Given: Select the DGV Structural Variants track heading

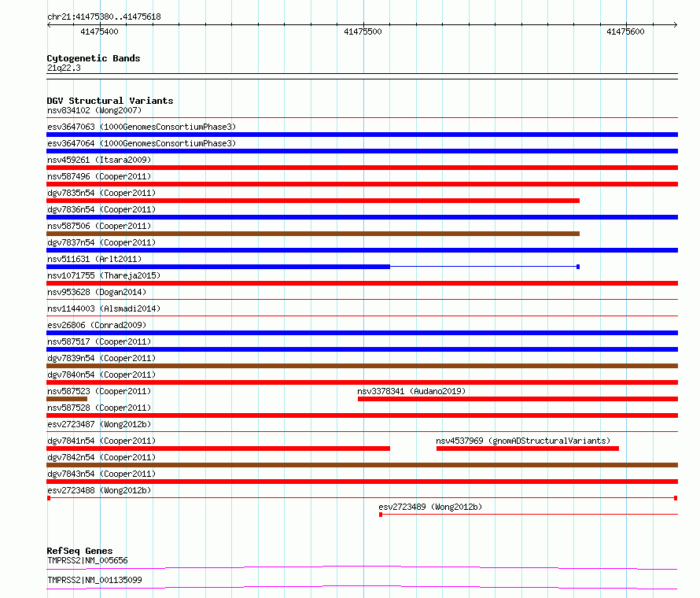Looking at the screenshot, I should pyautogui.click(x=110, y=101).
